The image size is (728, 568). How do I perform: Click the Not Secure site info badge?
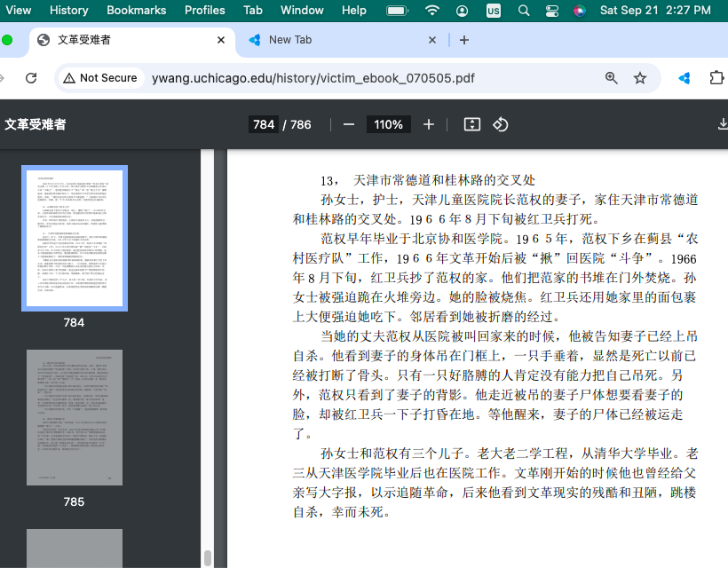(x=99, y=78)
